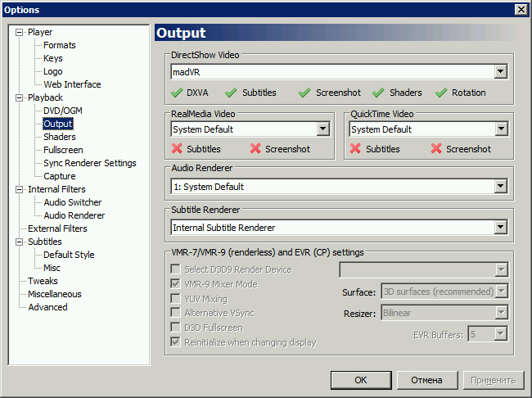This screenshot has width=532, height=398.
Task: Click the red X beside RealMedia Subtitles
Action: 177,148
